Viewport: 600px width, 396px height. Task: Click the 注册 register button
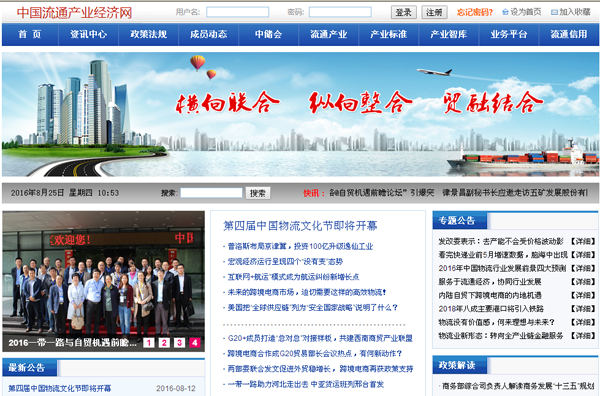pyautogui.click(x=434, y=12)
